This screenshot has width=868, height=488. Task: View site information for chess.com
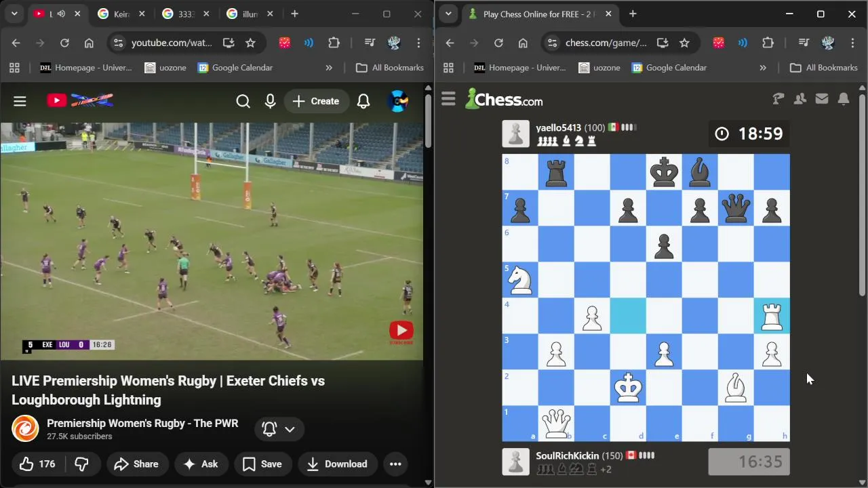pyautogui.click(x=552, y=43)
